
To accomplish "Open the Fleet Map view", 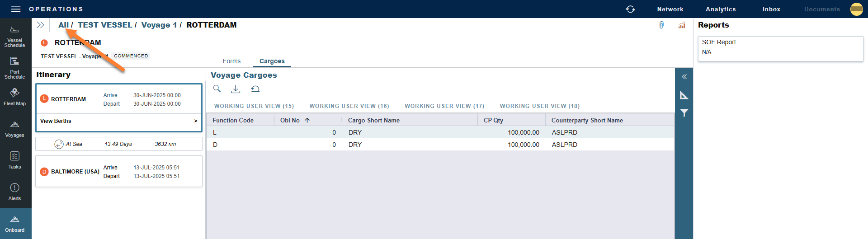I will [x=15, y=97].
